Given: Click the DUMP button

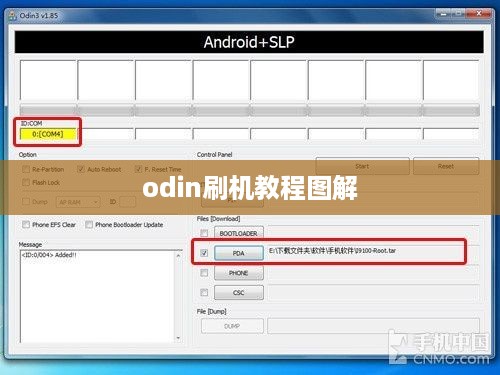Looking at the screenshot, I should (x=232, y=326).
